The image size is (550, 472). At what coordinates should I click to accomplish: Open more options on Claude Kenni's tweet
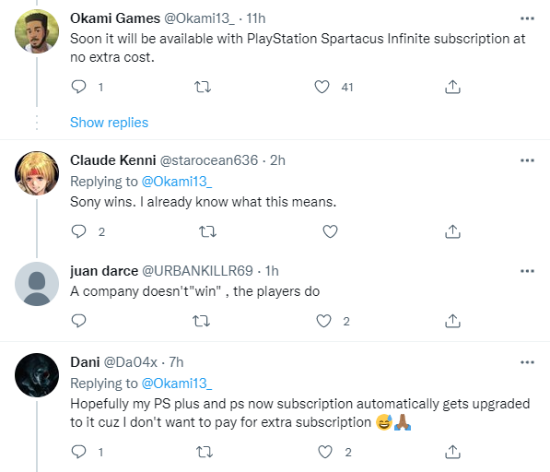(x=527, y=161)
